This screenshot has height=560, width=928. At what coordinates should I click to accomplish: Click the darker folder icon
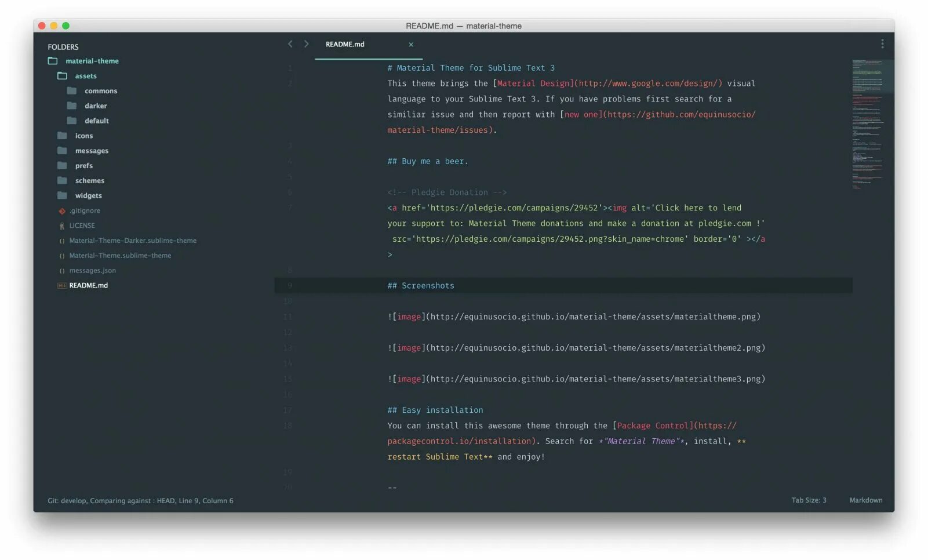pos(72,106)
